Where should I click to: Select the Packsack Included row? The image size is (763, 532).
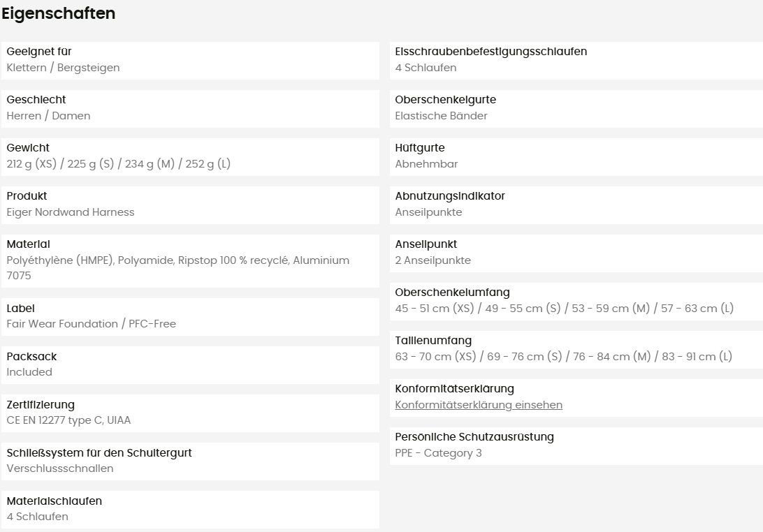pos(190,365)
